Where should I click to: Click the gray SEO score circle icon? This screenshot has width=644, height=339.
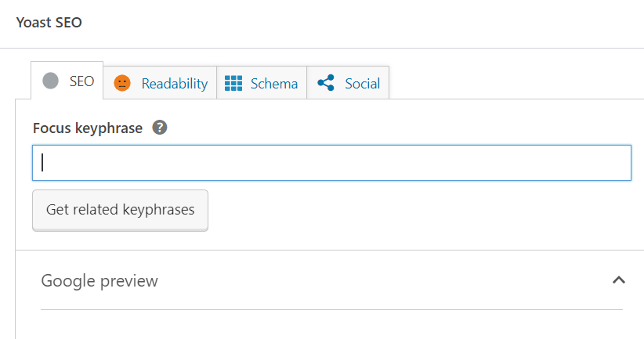[51, 81]
